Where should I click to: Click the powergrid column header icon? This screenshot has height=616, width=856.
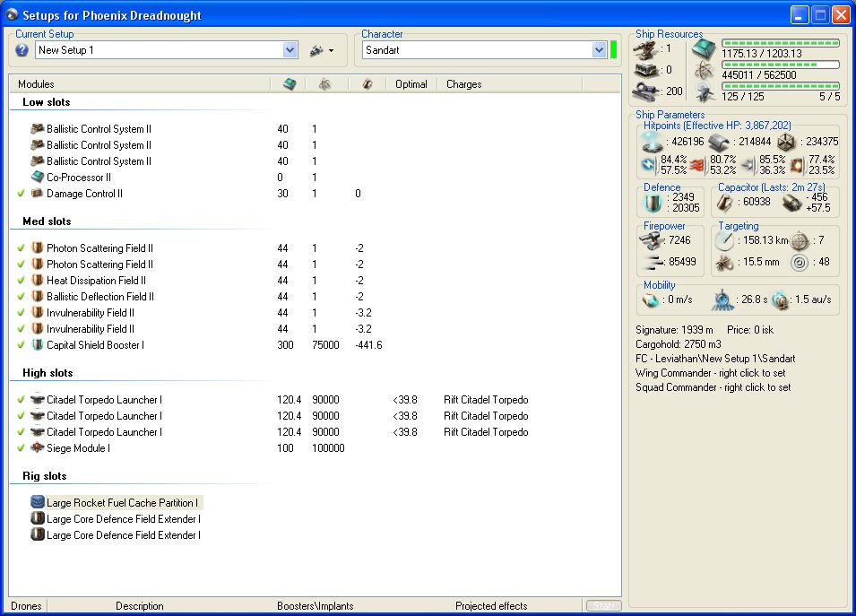click(324, 84)
